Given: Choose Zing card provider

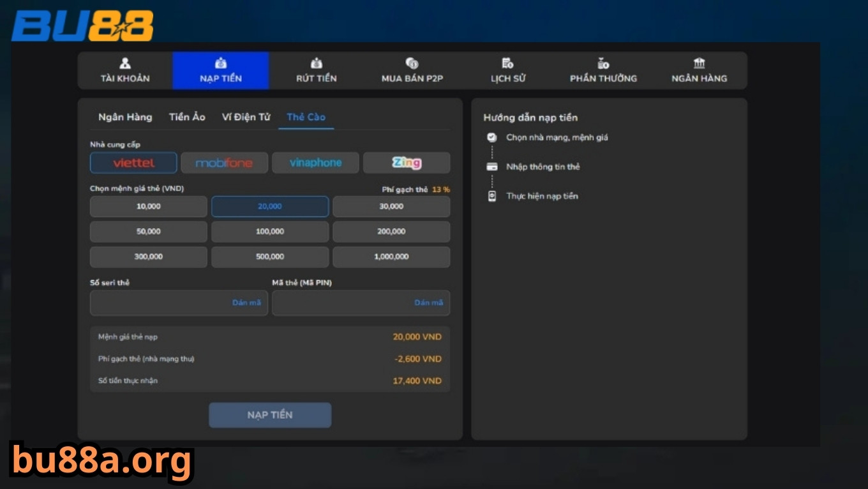Looking at the screenshot, I should 407,163.
